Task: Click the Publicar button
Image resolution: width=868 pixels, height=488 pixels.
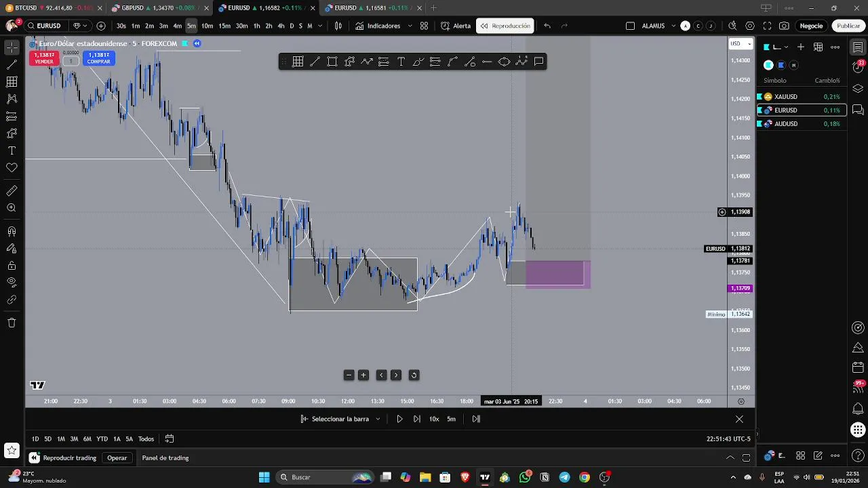Action: click(x=848, y=26)
